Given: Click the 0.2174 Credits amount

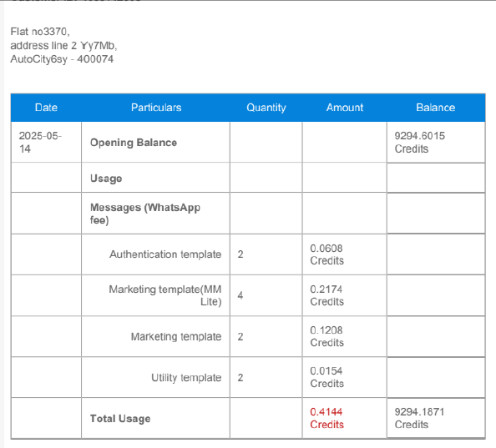Looking at the screenshot, I should pos(326,295).
